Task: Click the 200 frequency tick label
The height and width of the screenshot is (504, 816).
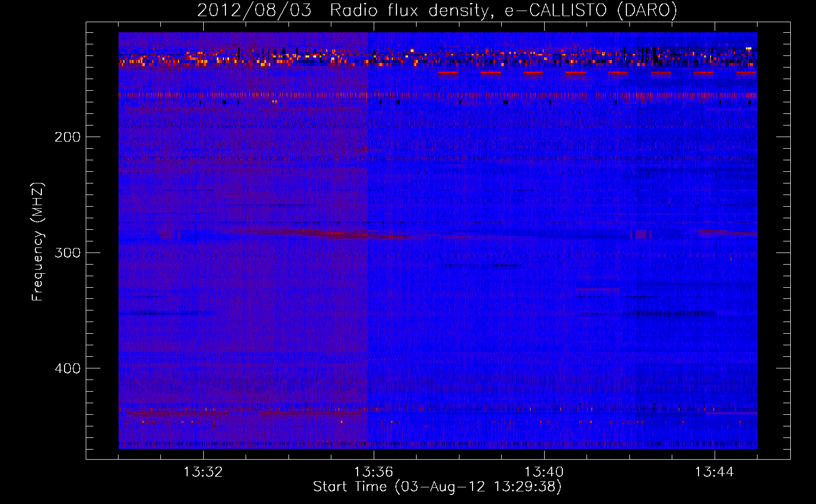Action: (x=68, y=137)
